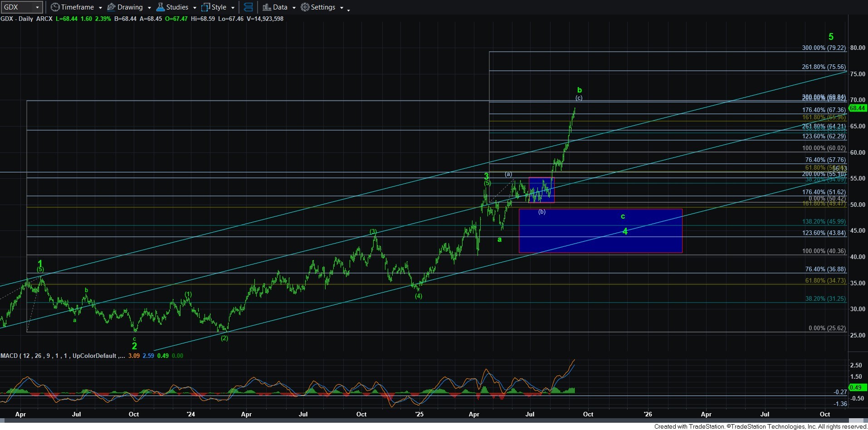Image resolution: width=868 pixels, height=430 pixels.
Task: Select the '100.00% (60.02)' Fibonacci label
Action: 824,148
